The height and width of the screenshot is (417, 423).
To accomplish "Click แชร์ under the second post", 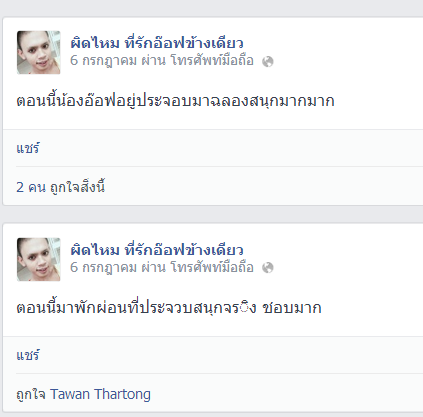I will click(28, 355).
